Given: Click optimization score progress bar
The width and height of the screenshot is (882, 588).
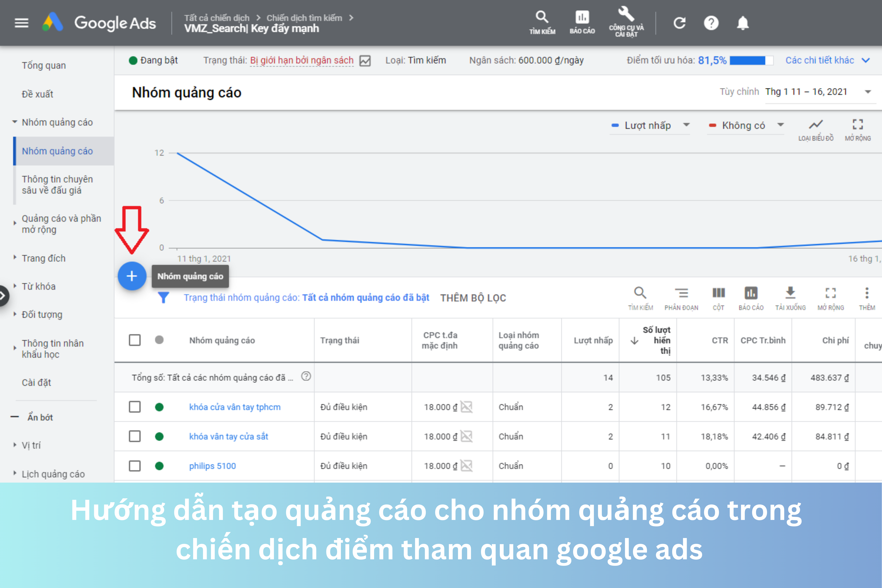Looking at the screenshot, I should click(751, 60).
